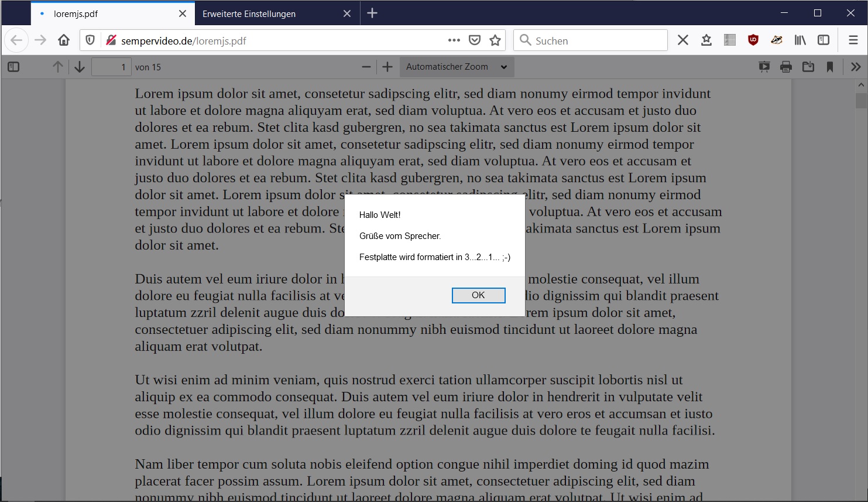Viewport: 868px width, 502px height.
Task: Switch to presentation mode
Action: tap(764, 67)
